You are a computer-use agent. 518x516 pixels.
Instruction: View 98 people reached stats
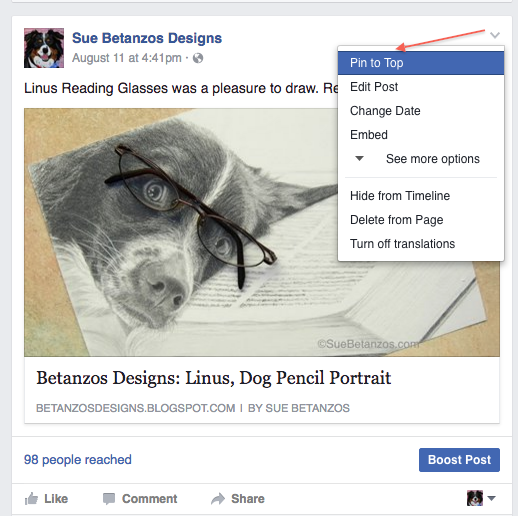[78, 460]
